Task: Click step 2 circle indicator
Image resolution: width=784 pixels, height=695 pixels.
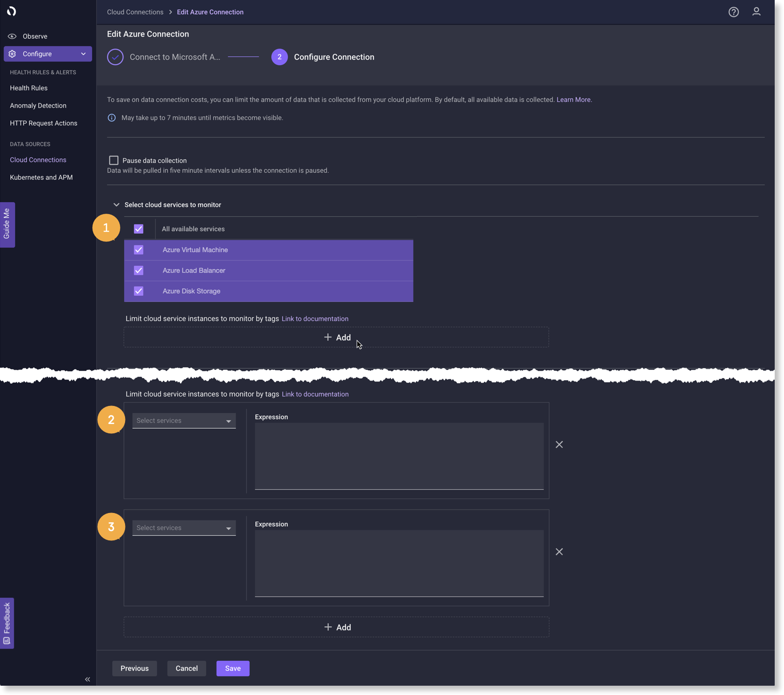Action: [280, 57]
